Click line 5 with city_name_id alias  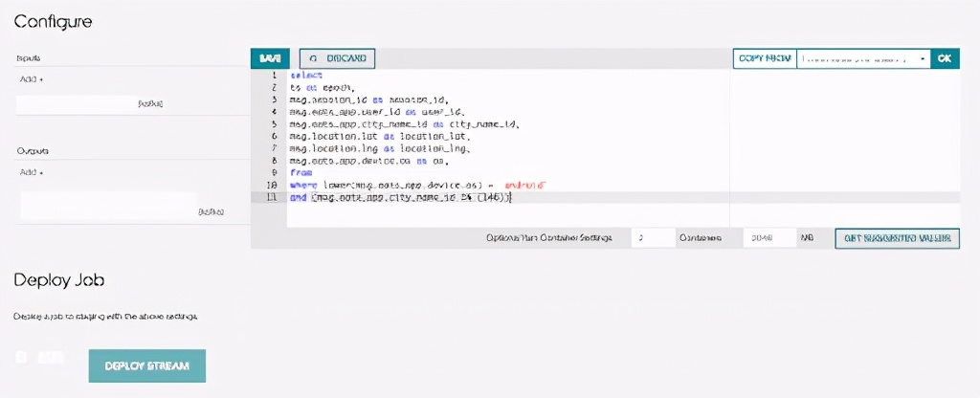coord(405,124)
